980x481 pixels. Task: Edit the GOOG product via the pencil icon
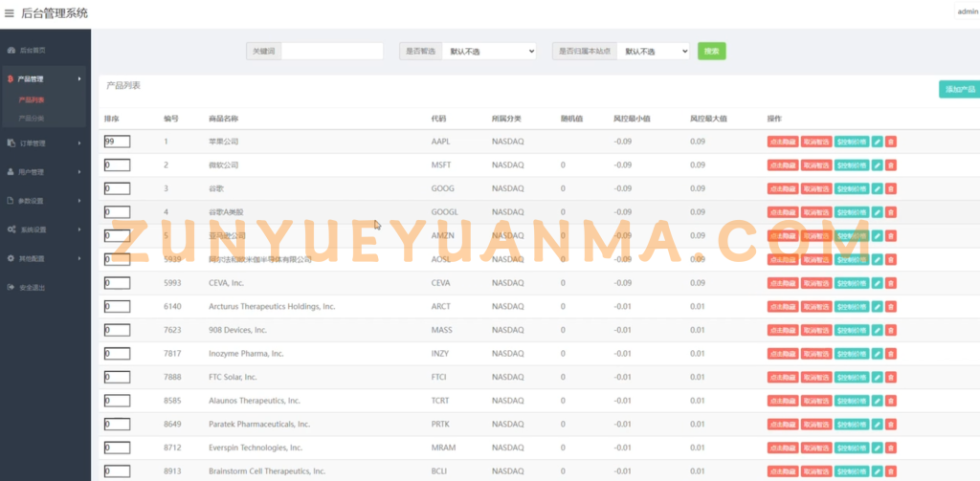[878, 188]
